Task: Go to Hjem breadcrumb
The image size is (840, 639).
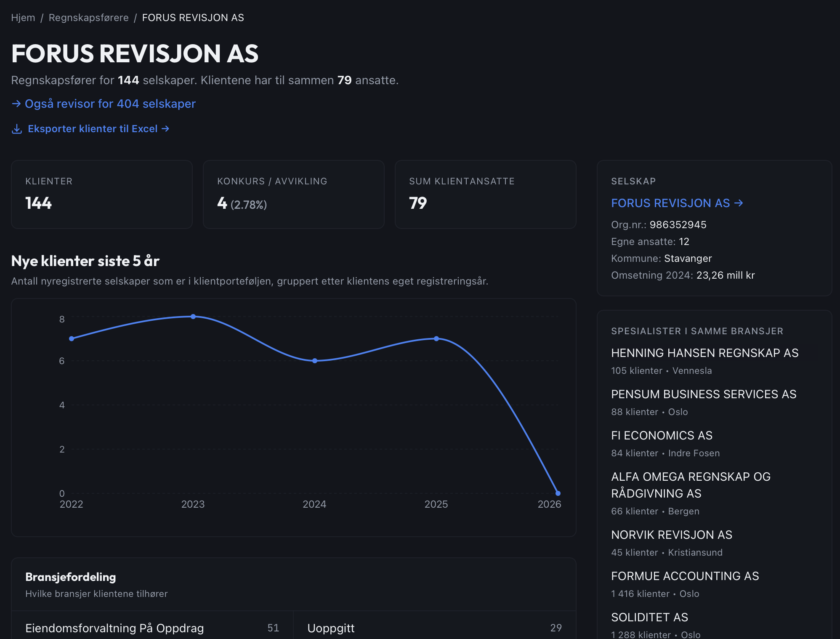Action: point(23,18)
